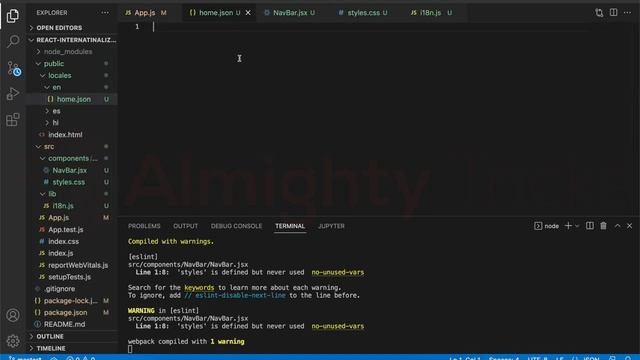Open the Search view in activity bar
The height and width of the screenshot is (360, 640).
13,41
